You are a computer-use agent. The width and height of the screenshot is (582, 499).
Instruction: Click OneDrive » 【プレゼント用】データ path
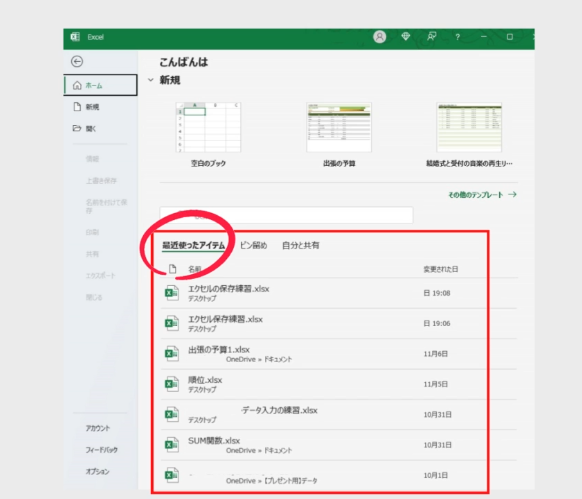(x=272, y=481)
